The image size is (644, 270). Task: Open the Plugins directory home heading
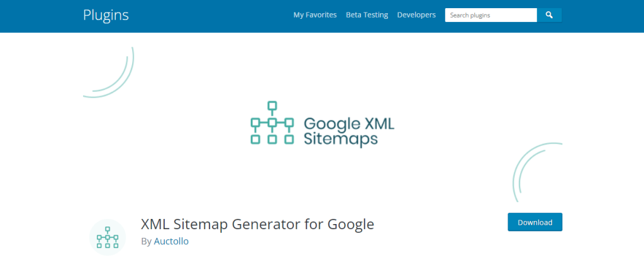click(106, 15)
